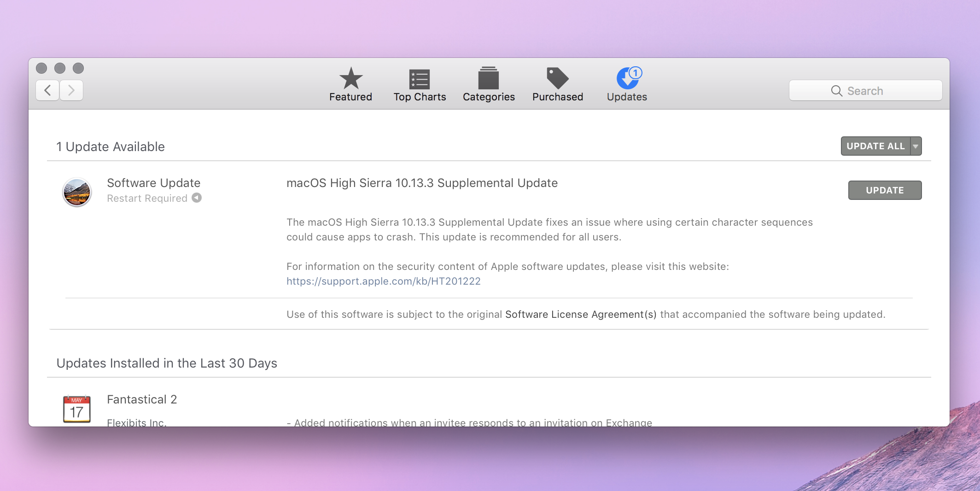The height and width of the screenshot is (491, 980).
Task: Click the macOS High Sierra Software Update icon
Action: pos(77,192)
